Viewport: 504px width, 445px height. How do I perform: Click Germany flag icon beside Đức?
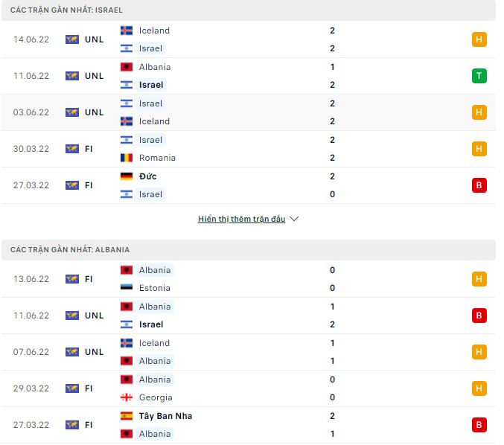pyautogui.click(x=127, y=176)
